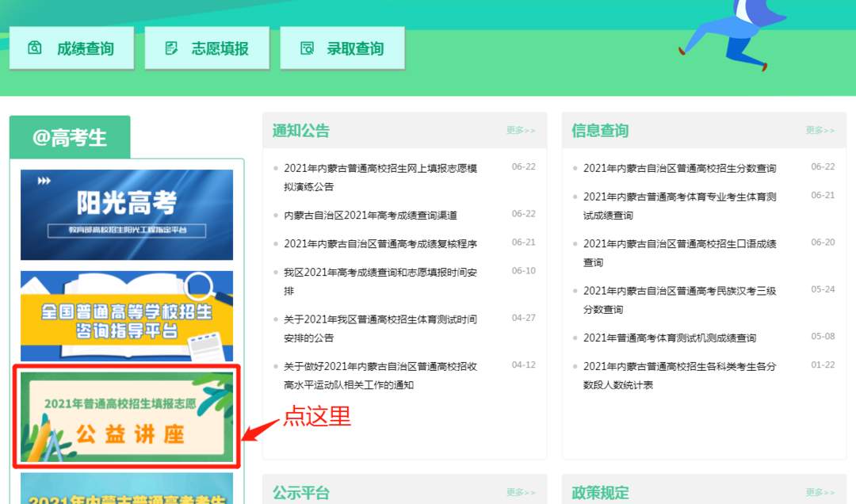Open the 录取查询 button
Image resolution: width=856 pixels, height=504 pixels.
coord(342,48)
